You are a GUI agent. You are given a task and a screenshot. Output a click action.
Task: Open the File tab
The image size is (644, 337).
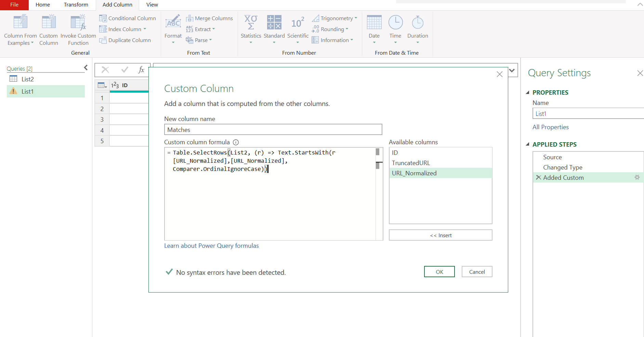click(x=14, y=5)
